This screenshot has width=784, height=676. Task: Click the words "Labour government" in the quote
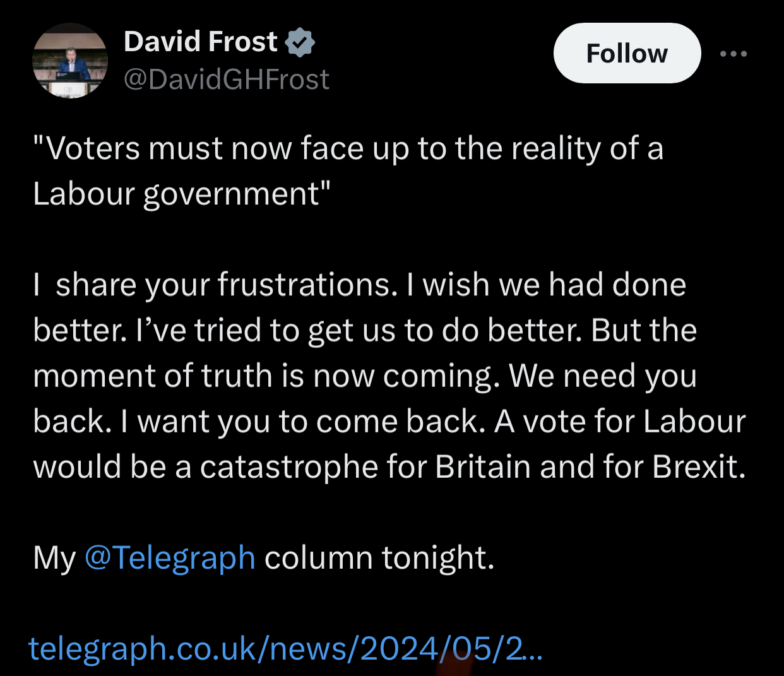click(177, 194)
